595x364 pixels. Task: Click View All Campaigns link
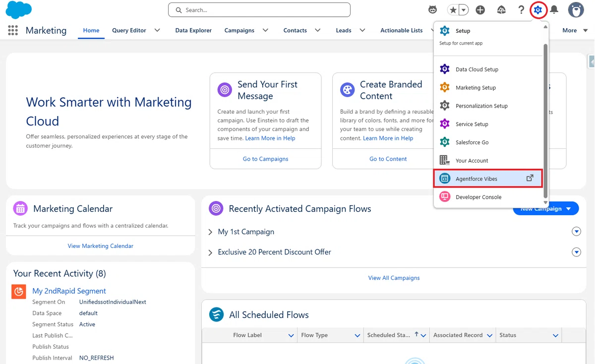click(394, 278)
